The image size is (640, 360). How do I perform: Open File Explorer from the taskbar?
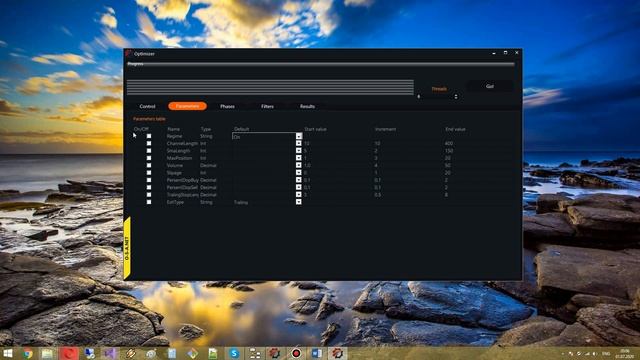47,353
